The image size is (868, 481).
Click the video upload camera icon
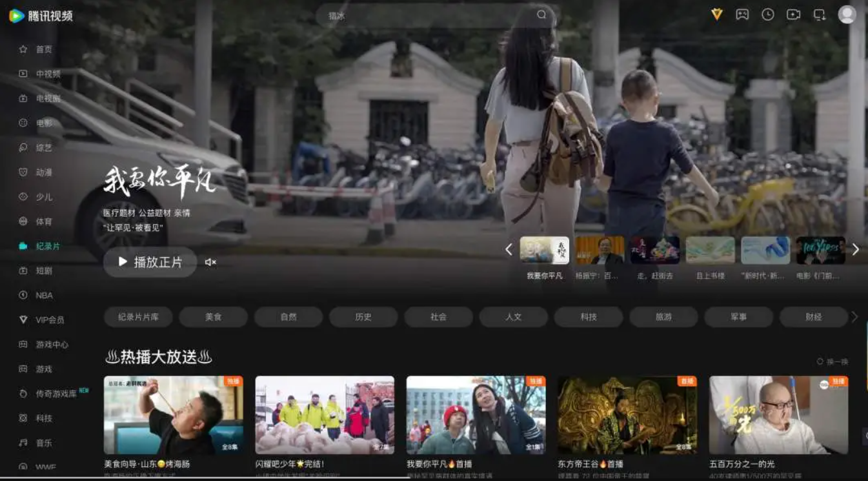pos(793,15)
